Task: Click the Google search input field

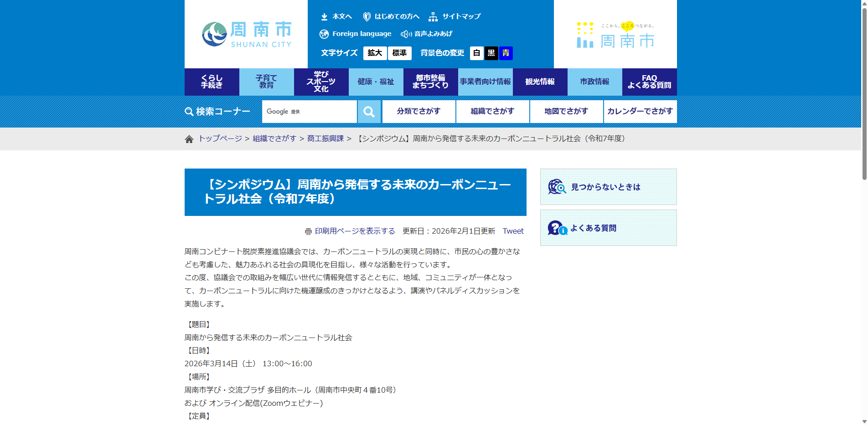Action: point(319,112)
